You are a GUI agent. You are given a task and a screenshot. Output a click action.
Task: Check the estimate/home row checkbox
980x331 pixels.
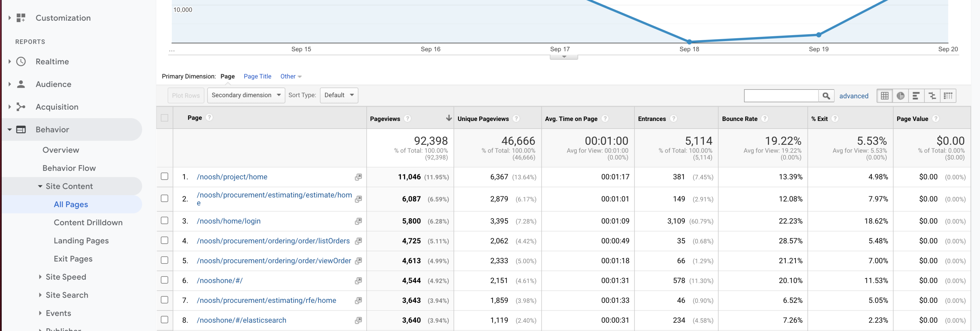[x=164, y=198]
